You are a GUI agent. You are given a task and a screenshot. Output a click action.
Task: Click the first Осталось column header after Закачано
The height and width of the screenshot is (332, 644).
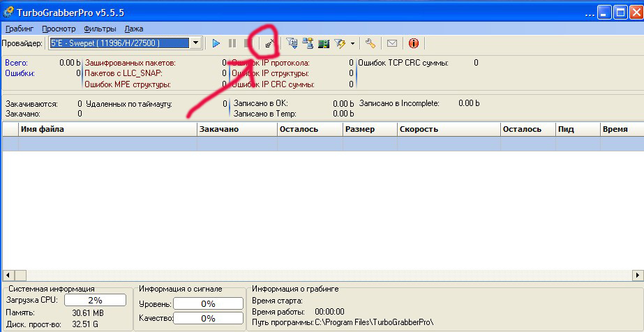coord(310,129)
